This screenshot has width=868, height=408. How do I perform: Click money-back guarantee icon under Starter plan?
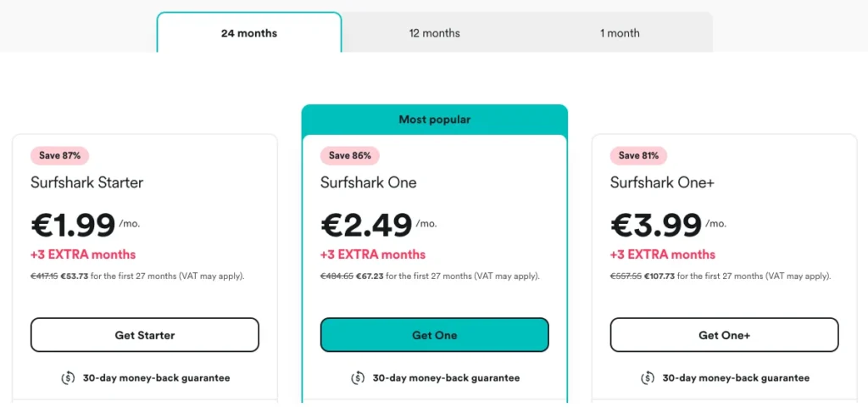pyautogui.click(x=68, y=378)
